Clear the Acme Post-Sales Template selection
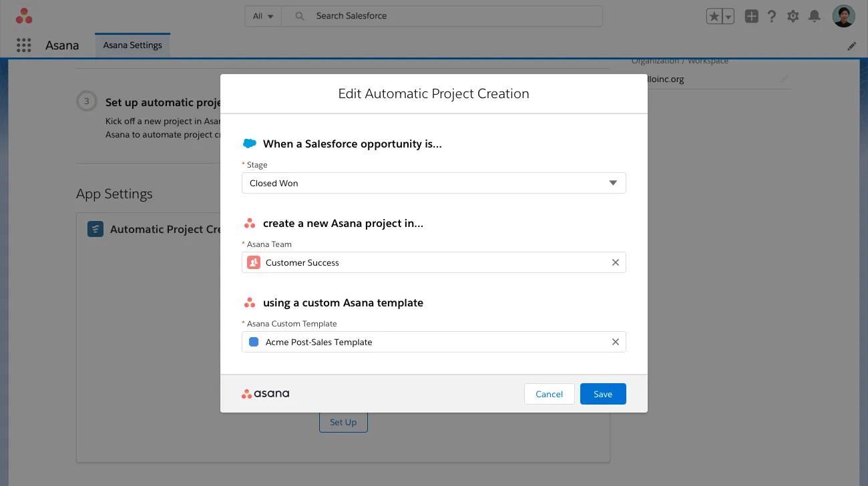 pos(615,341)
